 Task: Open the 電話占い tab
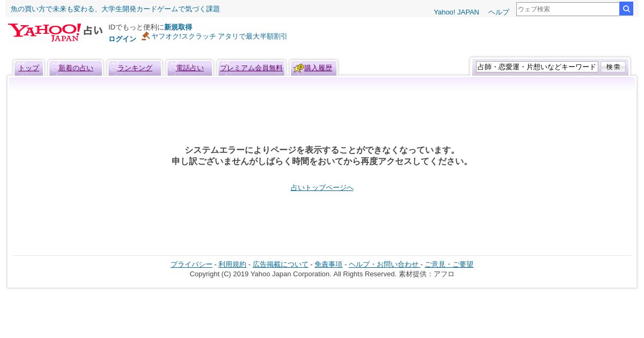pyautogui.click(x=190, y=68)
